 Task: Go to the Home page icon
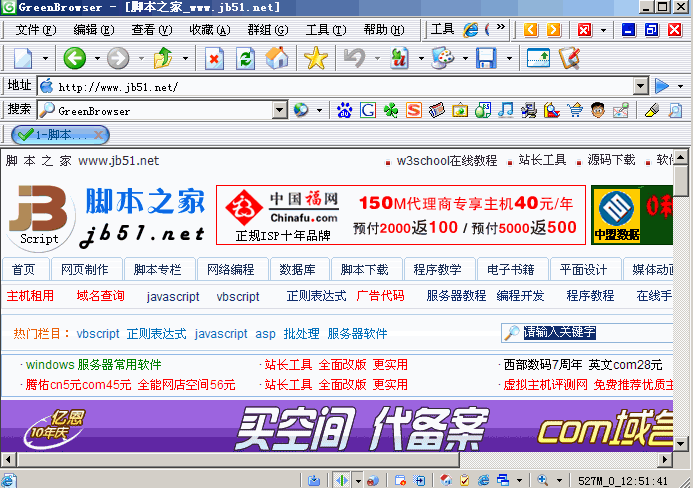277,58
